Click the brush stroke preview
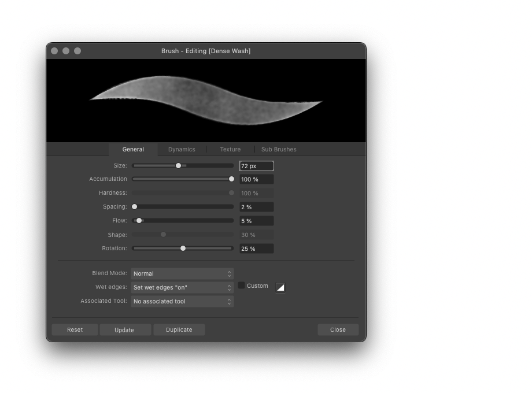Viewport: 532px width, 393px height. point(206,101)
